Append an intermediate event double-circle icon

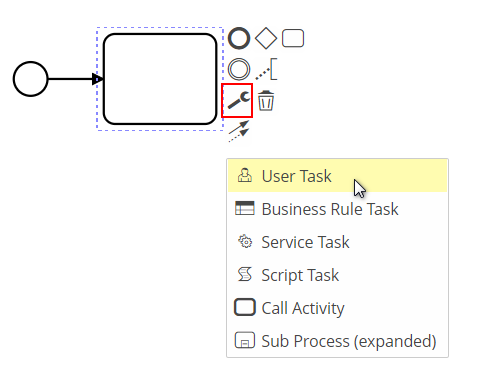tap(239, 69)
